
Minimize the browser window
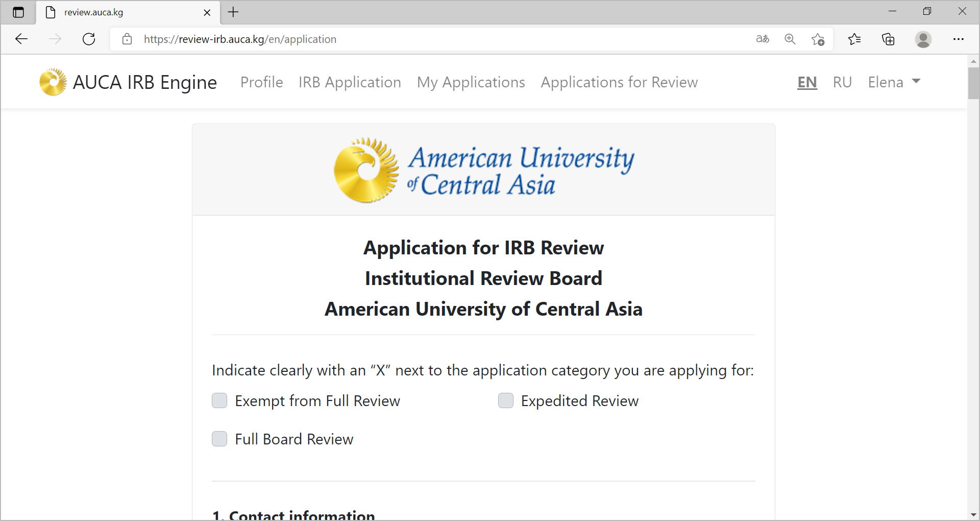point(892,11)
